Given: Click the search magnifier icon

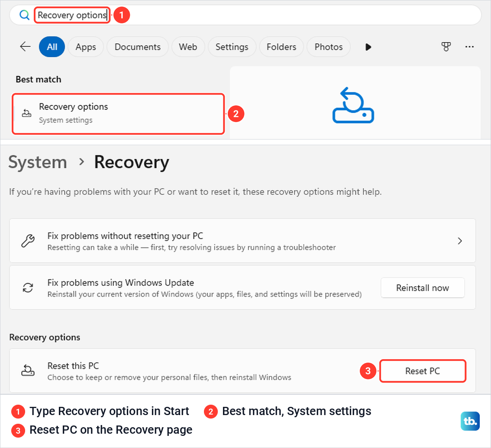Looking at the screenshot, I should [24, 15].
